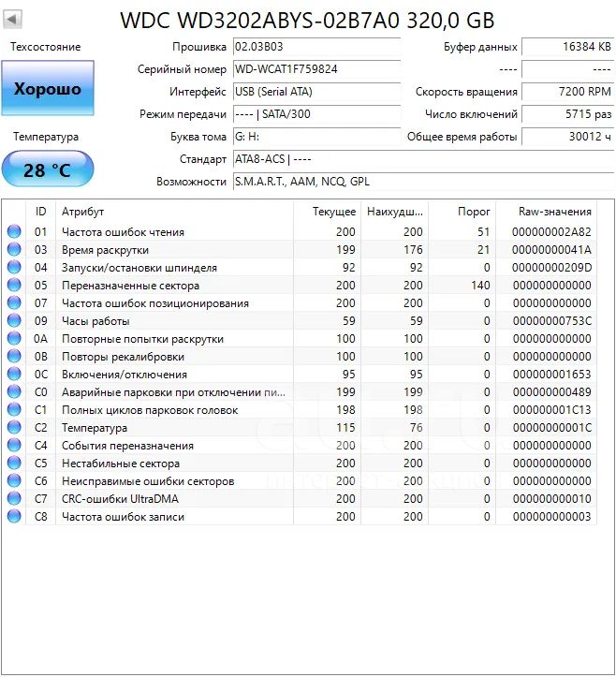Select status circle for attribute 03 Время раскрутки
Image resolution: width=616 pixels, height=677 pixels.
14,250
